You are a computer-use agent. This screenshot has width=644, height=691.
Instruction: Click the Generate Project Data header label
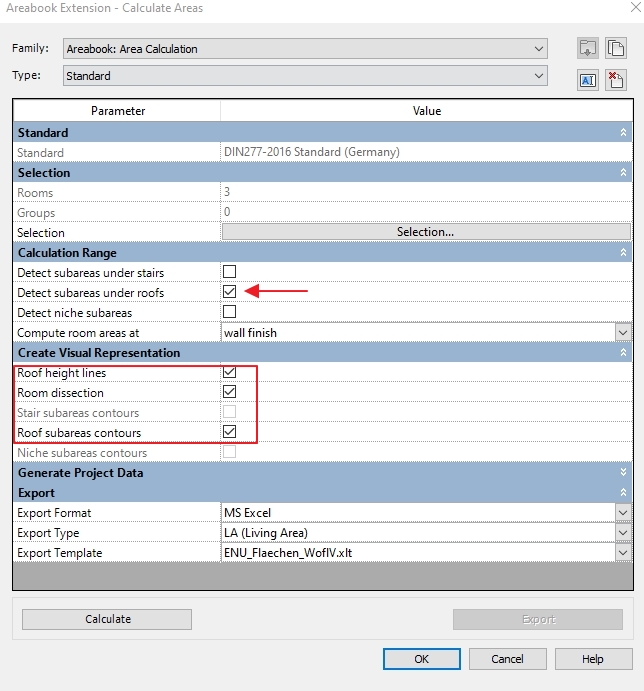(x=81, y=473)
